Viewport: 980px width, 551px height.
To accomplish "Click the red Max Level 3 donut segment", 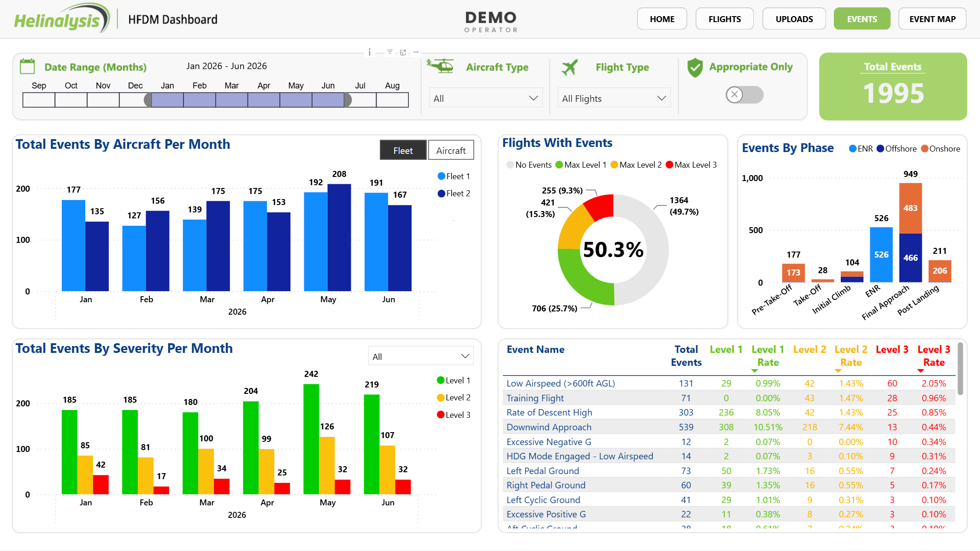I will (x=601, y=207).
